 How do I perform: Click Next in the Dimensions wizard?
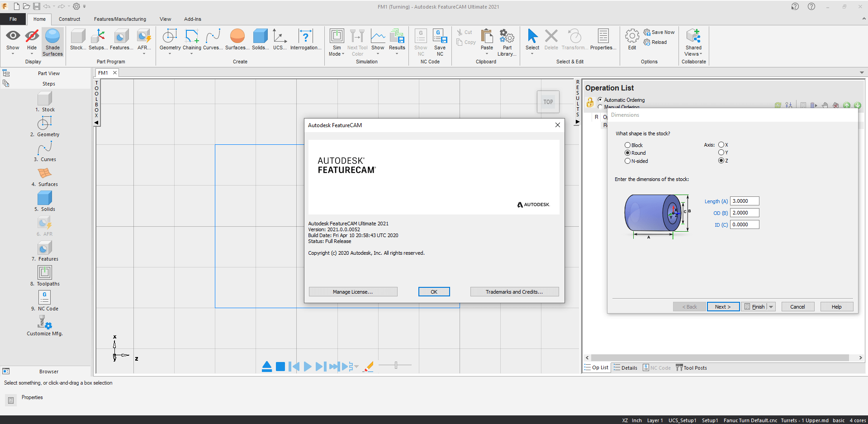pyautogui.click(x=723, y=307)
